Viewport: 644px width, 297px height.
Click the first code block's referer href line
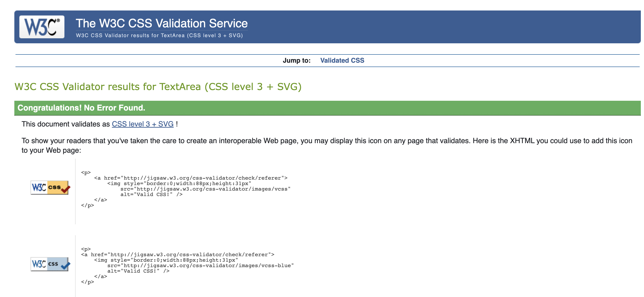tap(191, 178)
